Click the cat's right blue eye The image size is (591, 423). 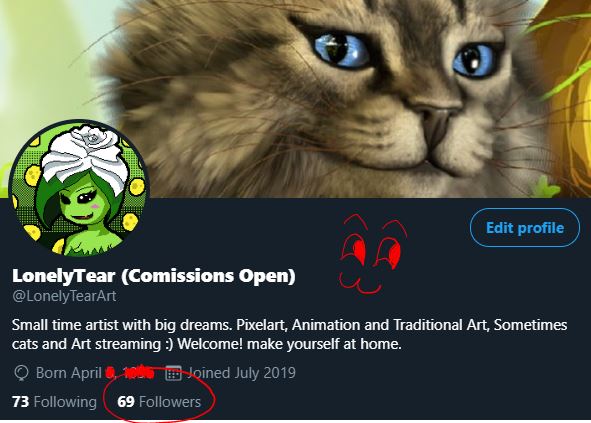[x=473, y=60]
